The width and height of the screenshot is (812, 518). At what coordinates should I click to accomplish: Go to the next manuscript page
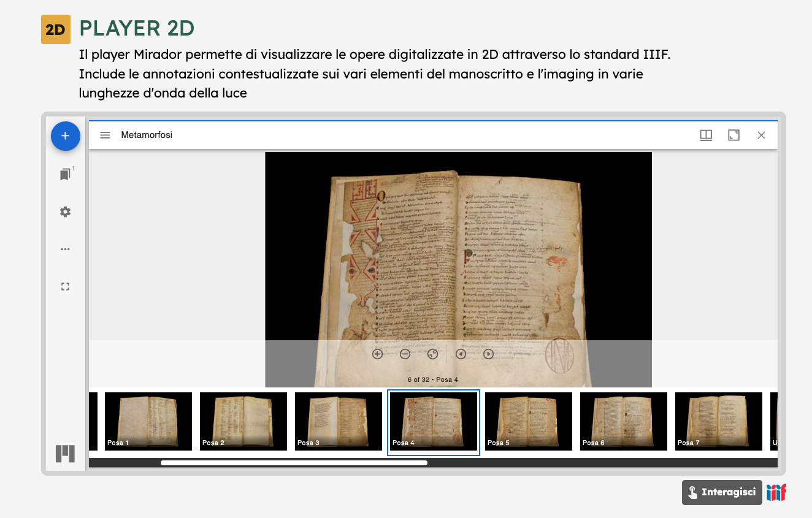tap(488, 354)
